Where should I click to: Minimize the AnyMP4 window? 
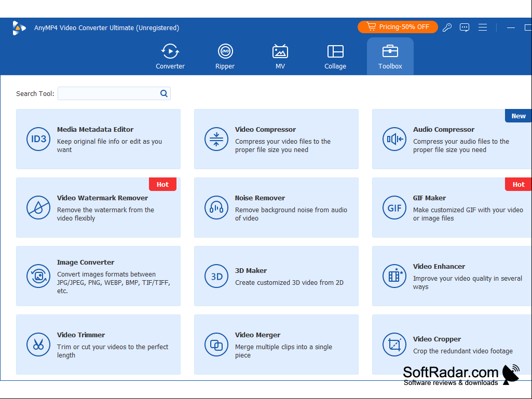(x=511, y=27)
